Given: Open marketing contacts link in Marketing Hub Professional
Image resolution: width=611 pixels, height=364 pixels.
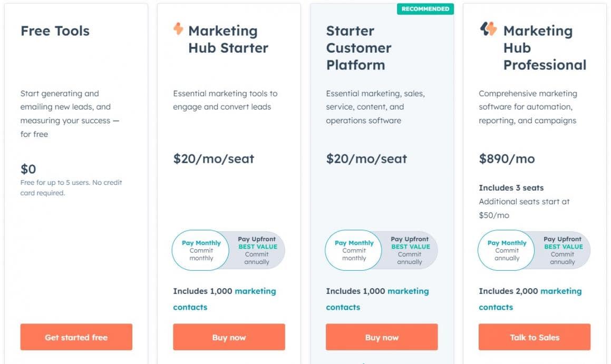Looking at the screenshot, I should tap(561, 291).
